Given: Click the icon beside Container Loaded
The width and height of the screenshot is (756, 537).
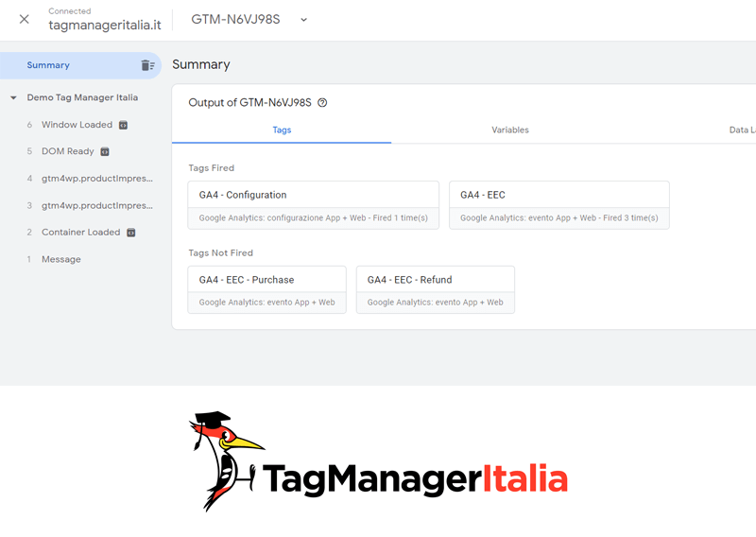Looking at the screenshot, I should 131,233.
